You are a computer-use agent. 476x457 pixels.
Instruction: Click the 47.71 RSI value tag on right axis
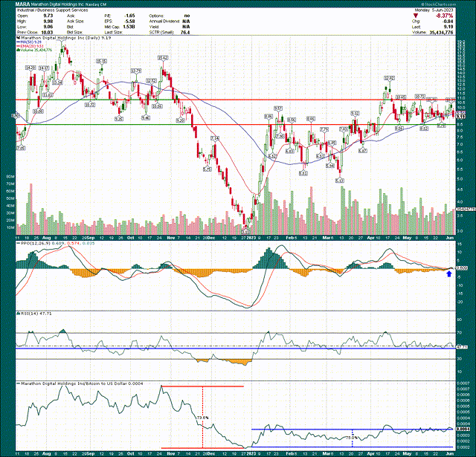[460, 346]
